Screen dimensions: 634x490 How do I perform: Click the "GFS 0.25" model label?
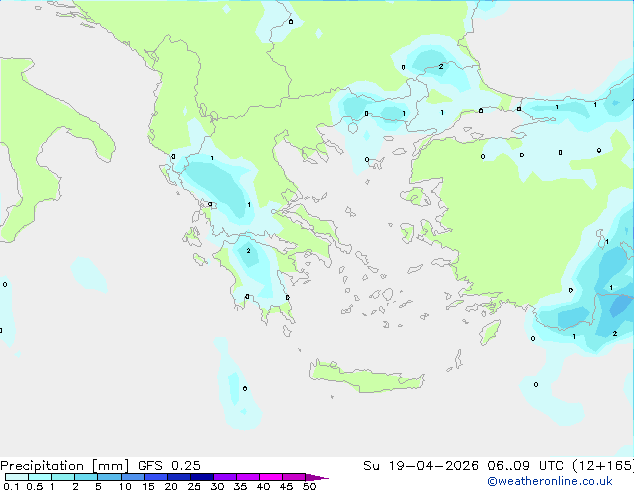point(169,466)
